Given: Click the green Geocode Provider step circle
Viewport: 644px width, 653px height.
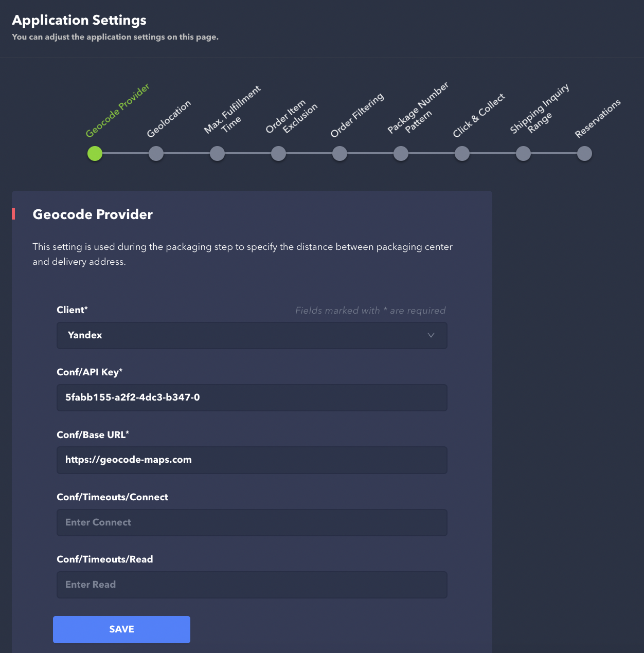Looking at the screenshot, I should pyautogui.click(x=95, y=153).
